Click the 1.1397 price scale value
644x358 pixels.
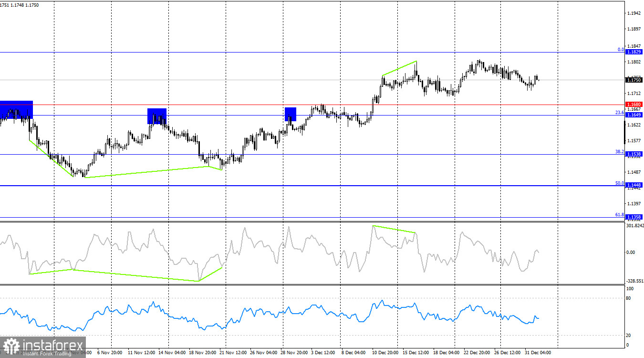click(x=634, y=204)
